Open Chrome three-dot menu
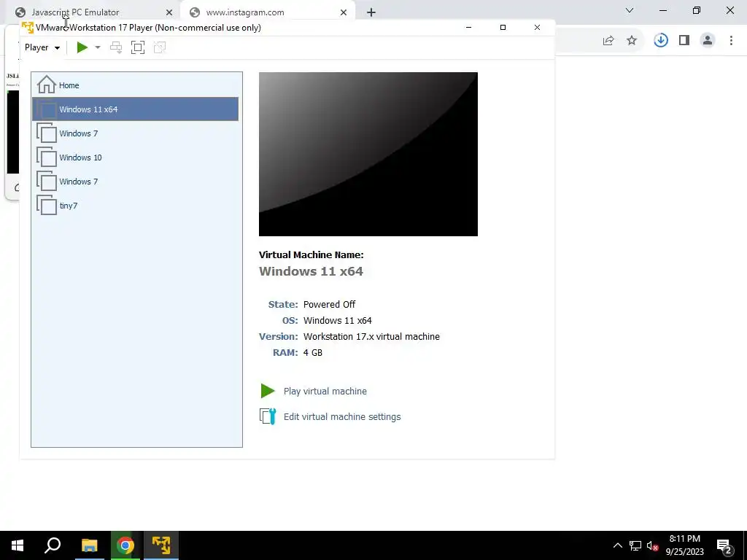The width and height of the screenshot is (747, 560). [x=731, y=41]
